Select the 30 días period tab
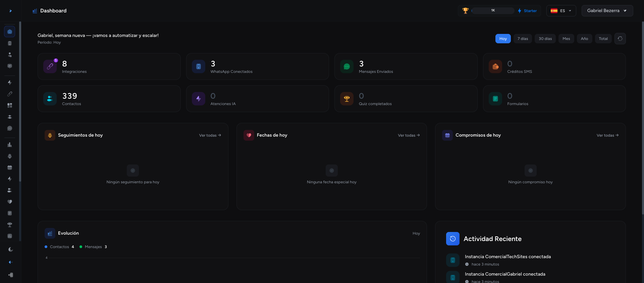This screenshot has width=644, height=283. pos(545,39)
